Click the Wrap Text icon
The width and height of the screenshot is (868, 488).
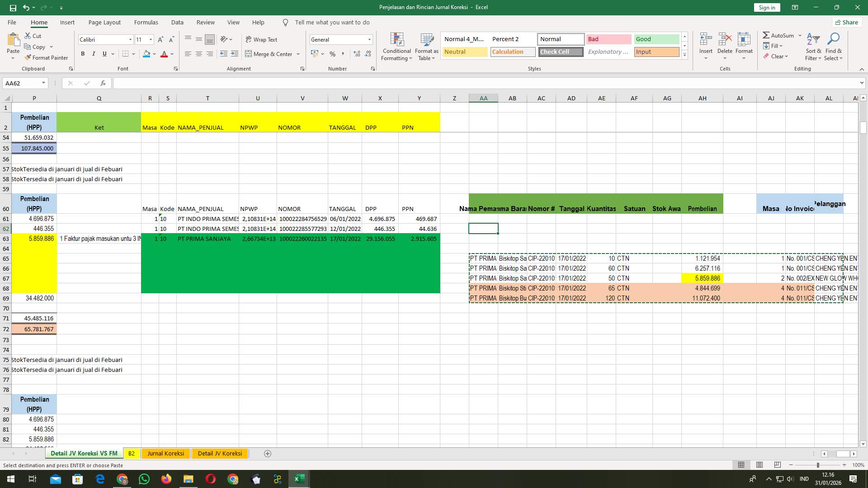pos(249,39)
